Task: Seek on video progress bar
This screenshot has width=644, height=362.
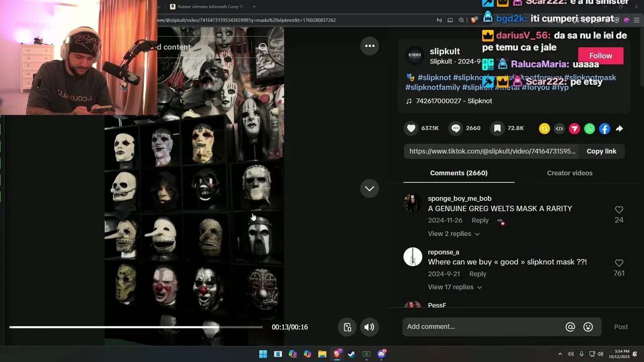Action: (x=136, y=327)
